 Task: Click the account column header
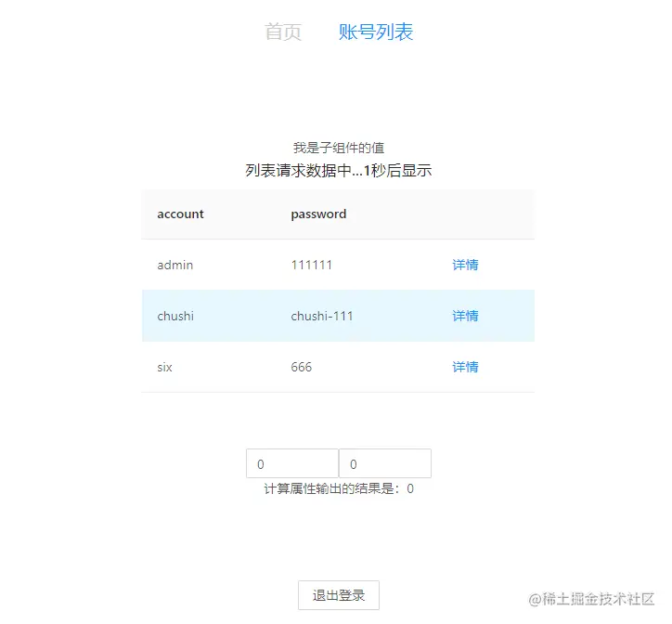coord(180,214)
